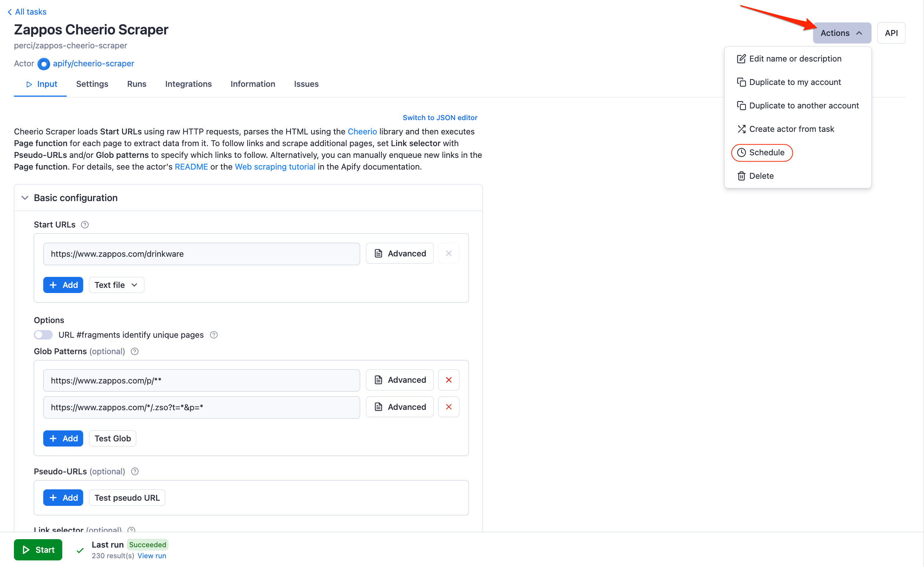Collapse the Basic configuration section
This screenshot has height=567, width=924.
(25, 197)
